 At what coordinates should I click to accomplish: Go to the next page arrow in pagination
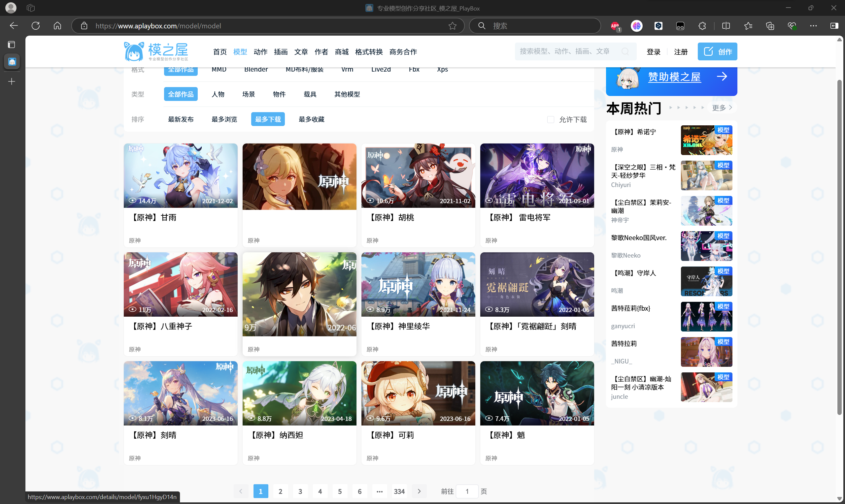point(419,491)
